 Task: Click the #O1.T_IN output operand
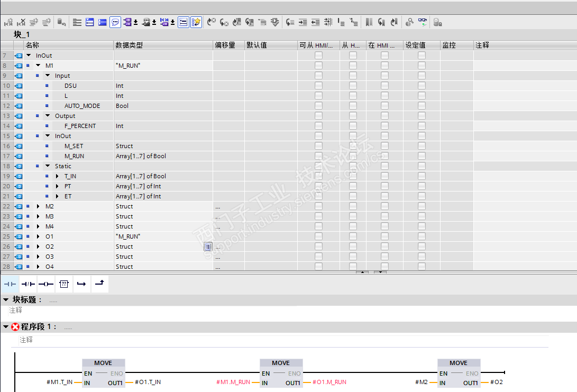point(148,382)
